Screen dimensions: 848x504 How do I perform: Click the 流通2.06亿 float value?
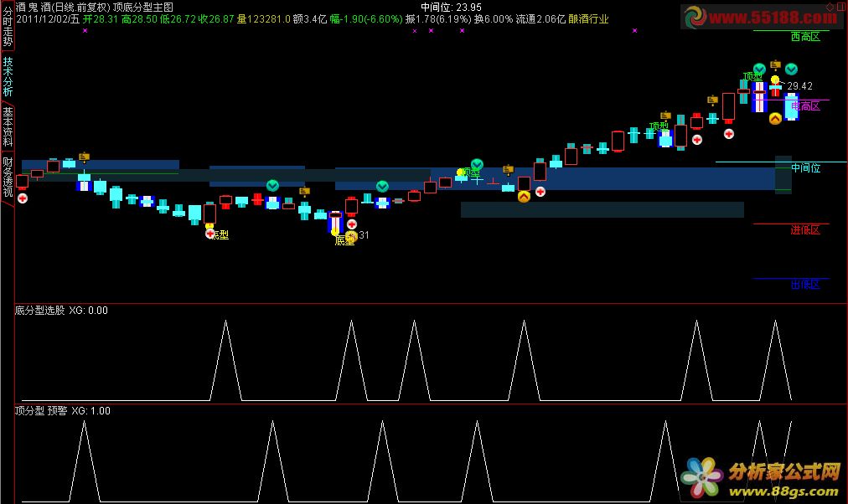[540, 19]
